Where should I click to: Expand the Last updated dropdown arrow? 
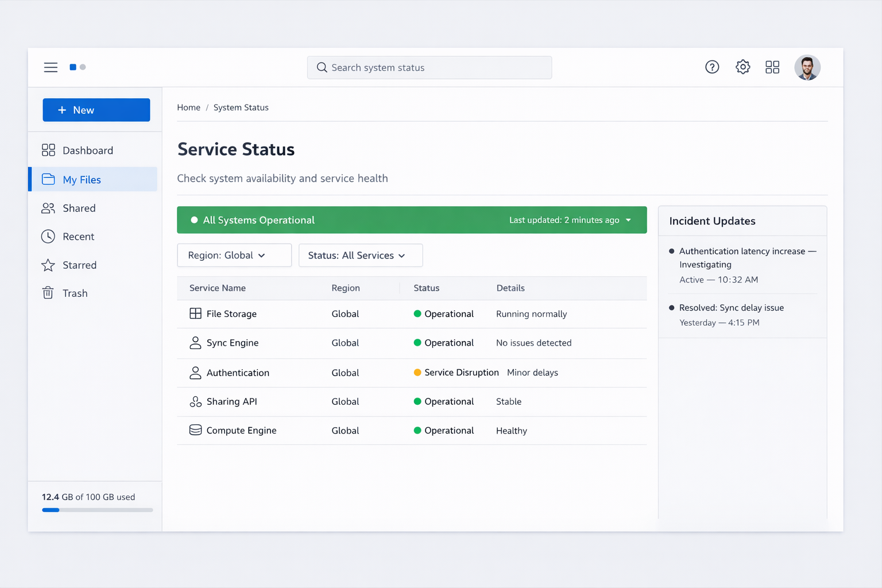pyautogui.click(x=628, y=220)
